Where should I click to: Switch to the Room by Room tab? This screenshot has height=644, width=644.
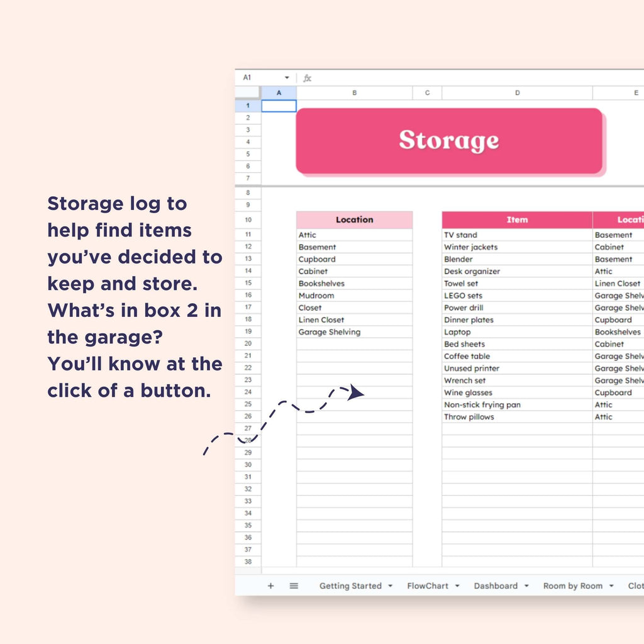coord(572,586)
